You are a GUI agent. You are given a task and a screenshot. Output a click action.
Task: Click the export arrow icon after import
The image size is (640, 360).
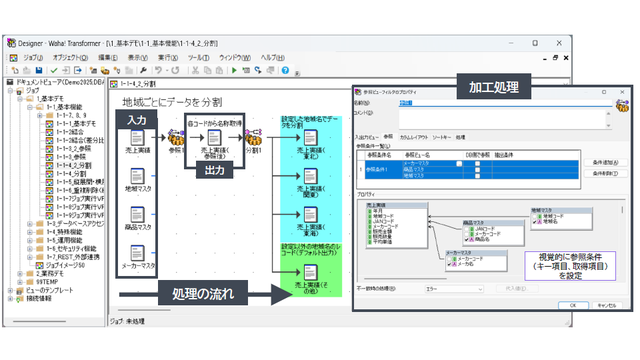point(78,70)
